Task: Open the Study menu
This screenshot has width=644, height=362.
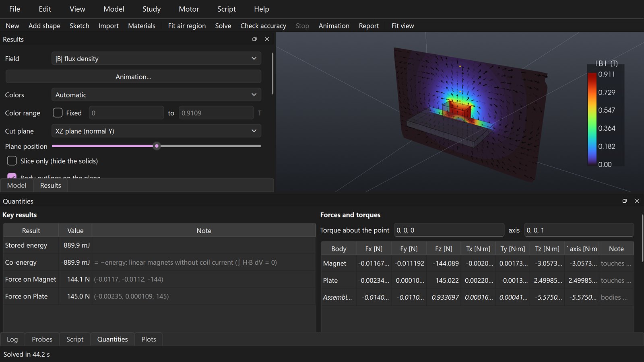Action: click(151, 9)
